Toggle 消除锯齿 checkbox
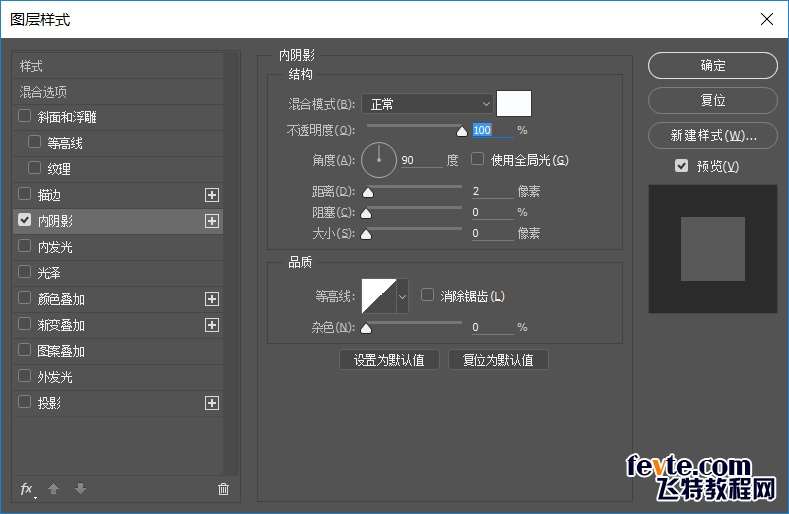The image size is (789, 514). click(x=427, y=295)
